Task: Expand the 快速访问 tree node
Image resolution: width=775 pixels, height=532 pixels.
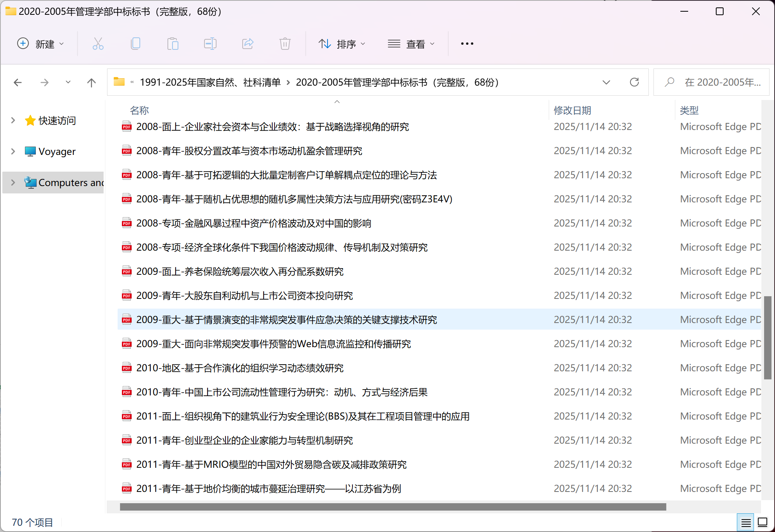Action: [13, 120]
